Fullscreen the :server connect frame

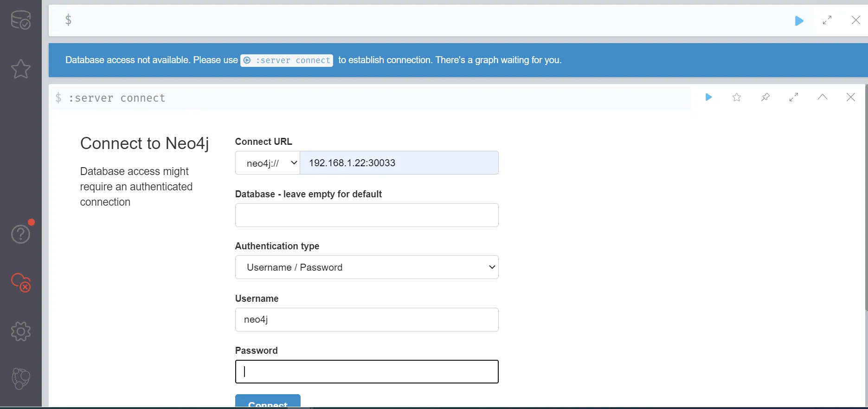794,97
